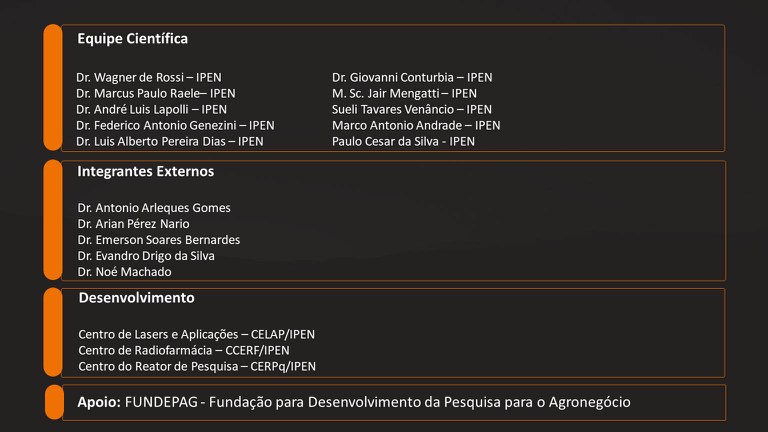Click Dr. Marcus Paulo Raele entry
768x432 pixels.
click(x=156, y=93)
